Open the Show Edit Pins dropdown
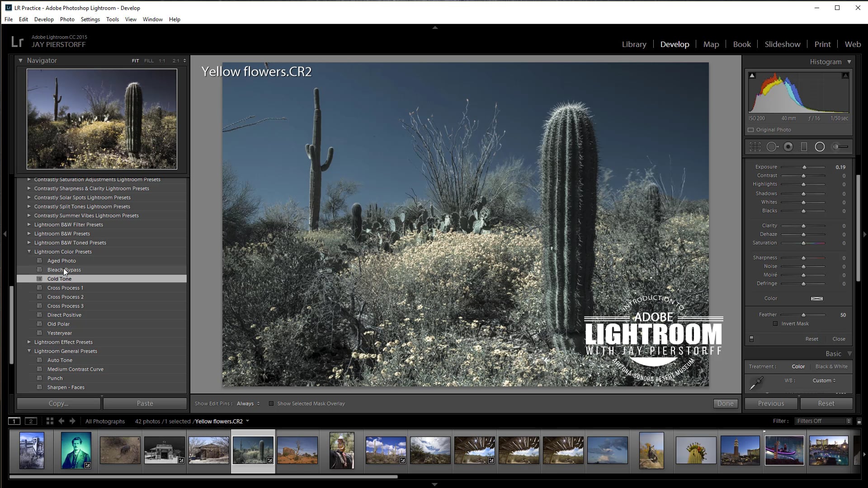868x488 pixels. 248,404
